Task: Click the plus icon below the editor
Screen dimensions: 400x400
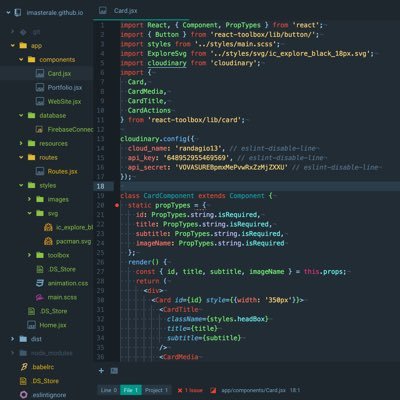Action: point(101,370)
